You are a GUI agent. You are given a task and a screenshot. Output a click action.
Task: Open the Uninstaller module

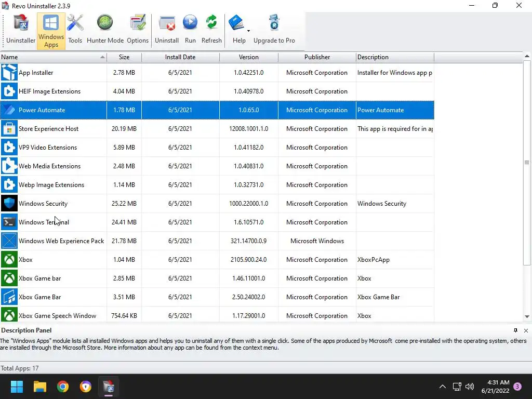[21, 31]
